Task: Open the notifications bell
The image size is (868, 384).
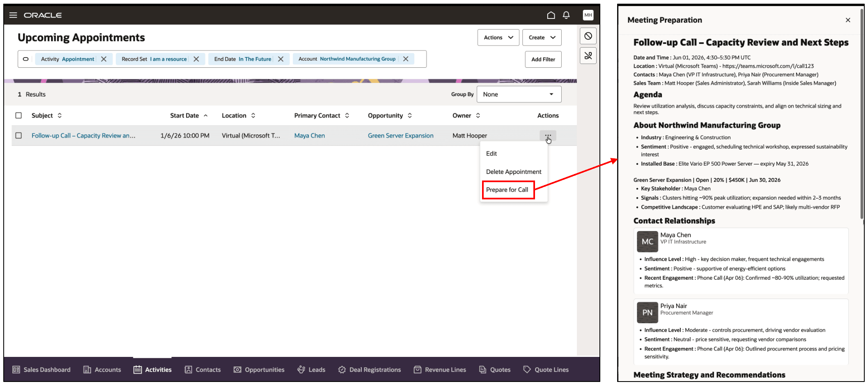Action: (x=566, y=15)
